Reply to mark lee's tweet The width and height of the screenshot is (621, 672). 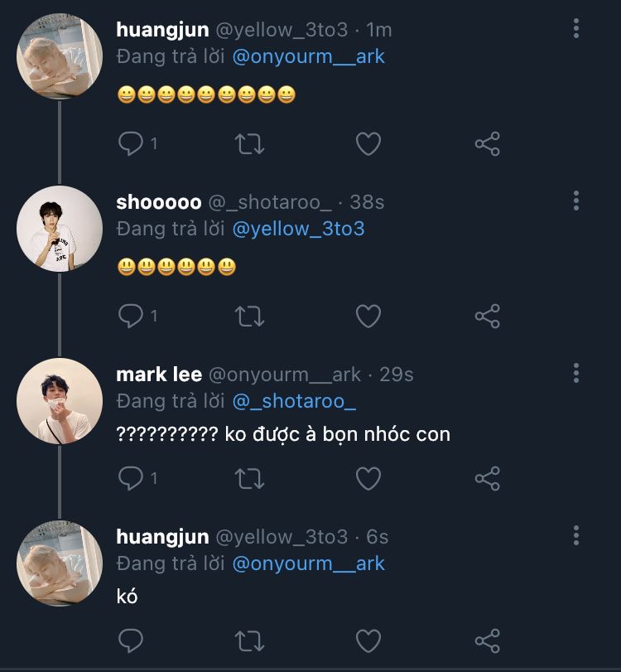click(131, 478)
